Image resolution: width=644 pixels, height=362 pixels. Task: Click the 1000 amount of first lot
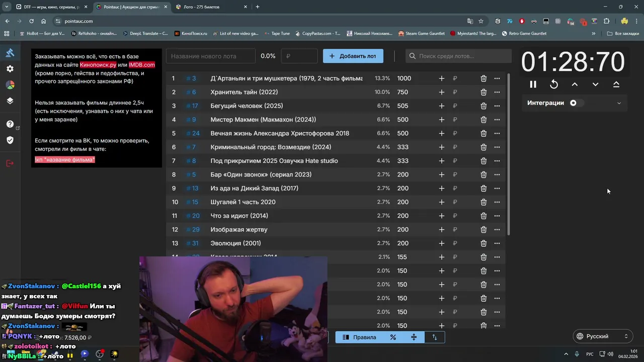tap(404, 78)
